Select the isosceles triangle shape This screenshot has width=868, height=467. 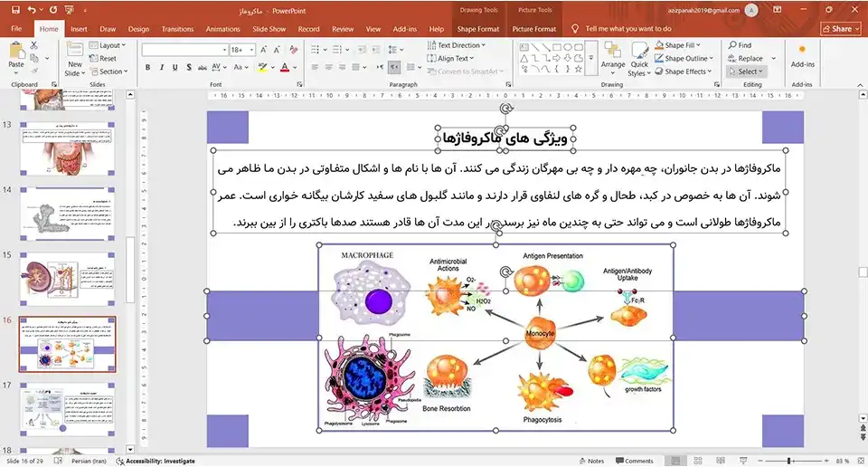tap(524, 58)
